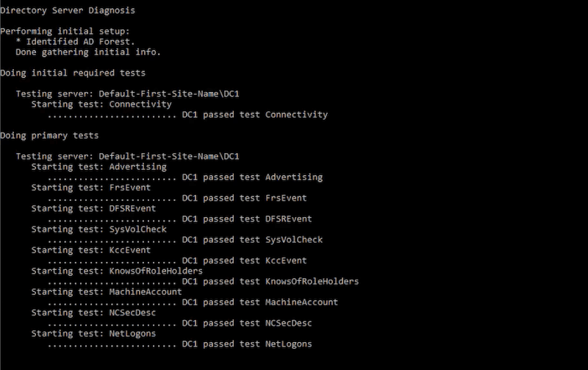Click 'Starting test: Advertising' line

pyautogui.click(x=99, y=167)
